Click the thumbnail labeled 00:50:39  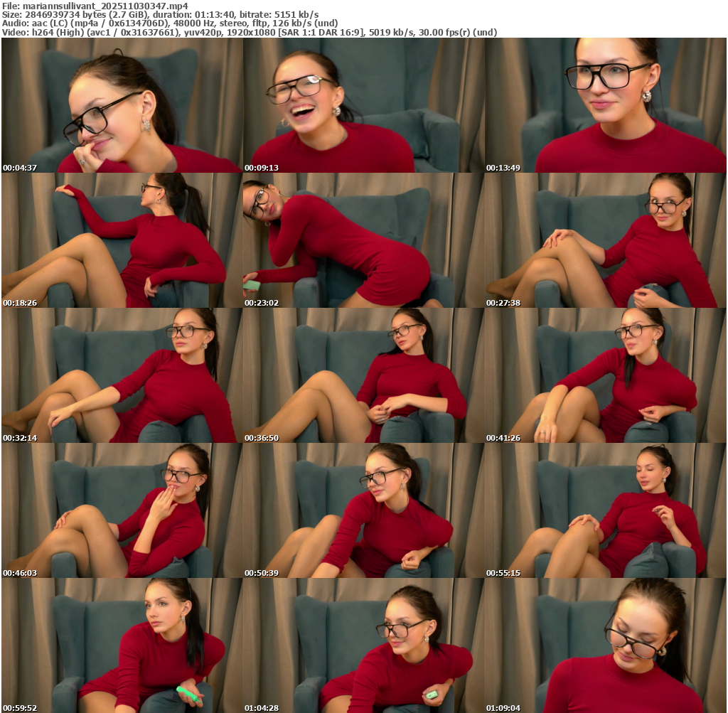point(363,510)
